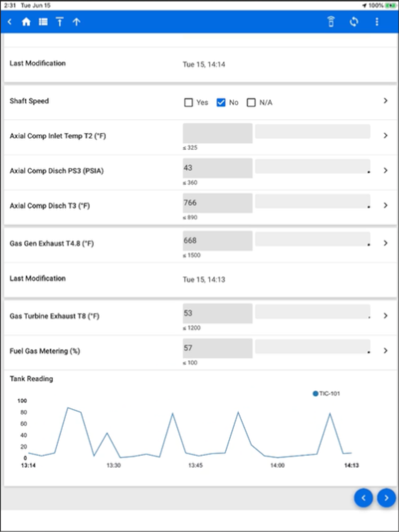The height and width of the screenshot is (532, 399).
Task: Go to previous page blue button
Action: [x=363, y=498]
